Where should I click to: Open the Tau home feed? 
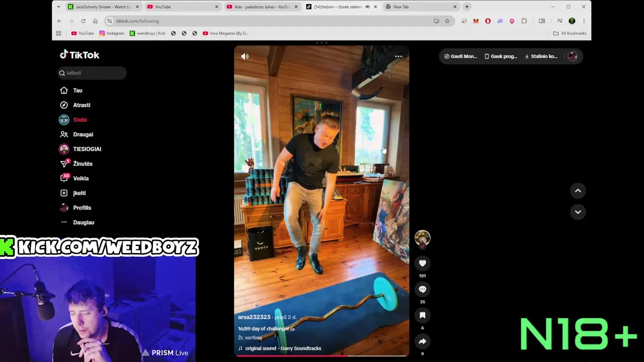(x=77, y=90)
